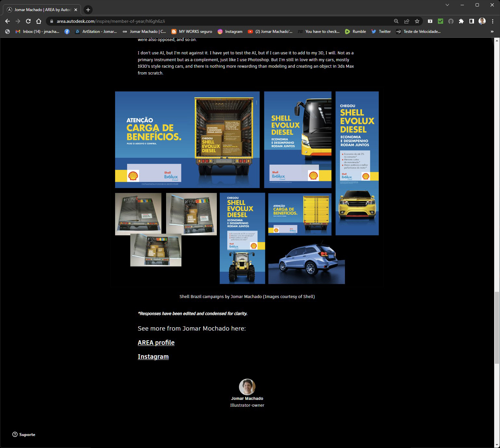
Task: Open the zoom magnifier in address bar
Action: [396, 21]
